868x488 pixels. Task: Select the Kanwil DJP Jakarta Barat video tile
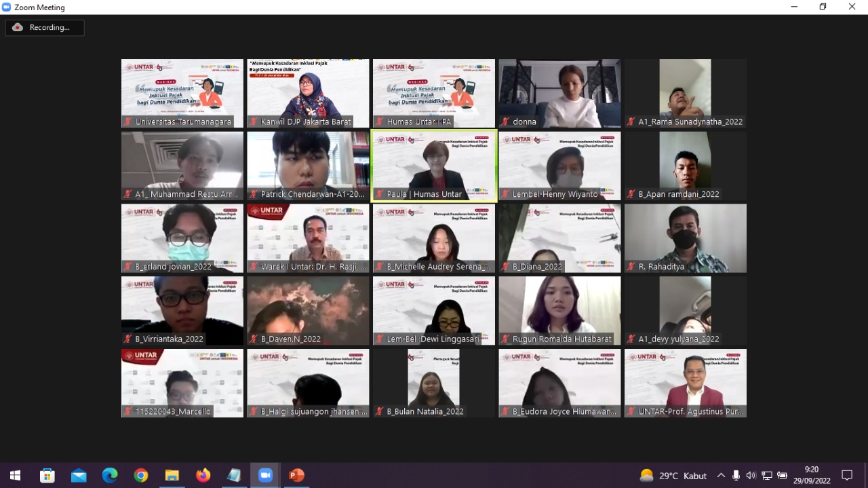[x=308, y=92]
